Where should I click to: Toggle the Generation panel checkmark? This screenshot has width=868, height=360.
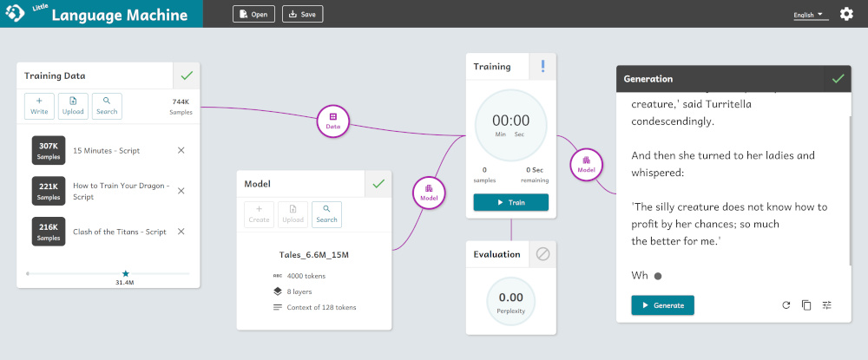click(x=838, y=79)
